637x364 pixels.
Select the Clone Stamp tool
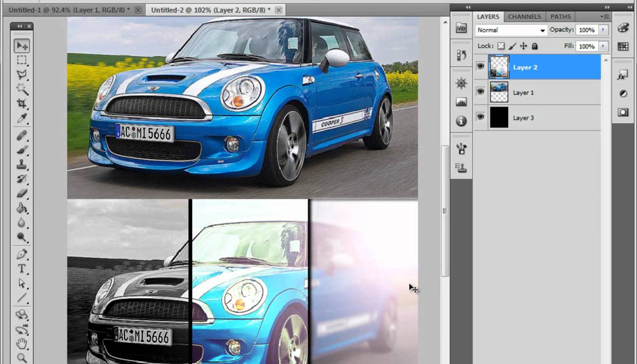click(x=22, y=164)
